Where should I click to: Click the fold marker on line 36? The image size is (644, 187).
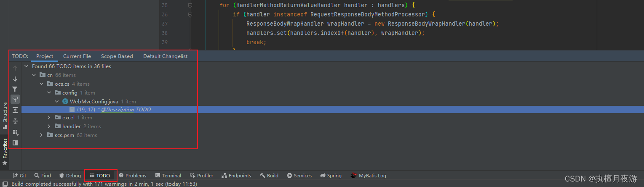click(x=190, y=15)
